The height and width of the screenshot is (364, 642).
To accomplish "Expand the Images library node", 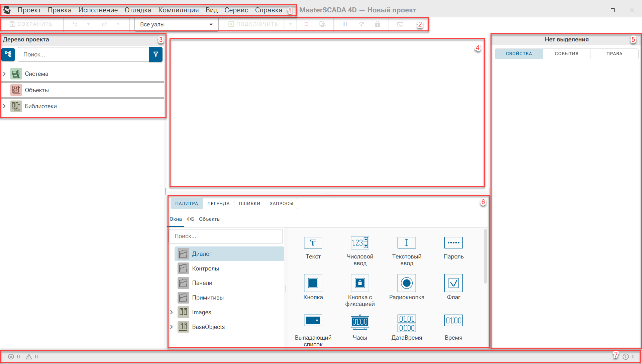I will click(x=172, y=312).
